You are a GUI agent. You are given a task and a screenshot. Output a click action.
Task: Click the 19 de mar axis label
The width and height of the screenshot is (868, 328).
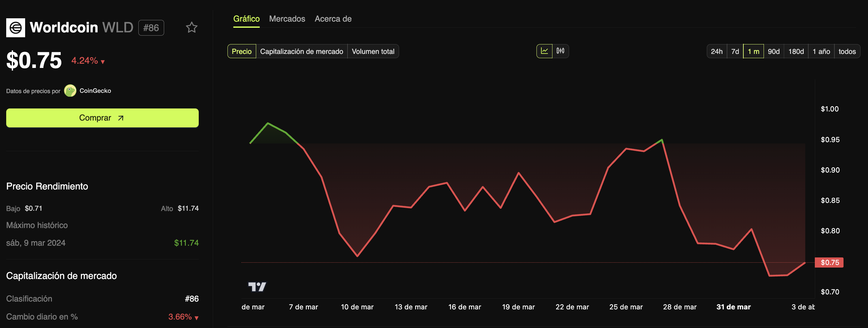(x=518, y=307)
